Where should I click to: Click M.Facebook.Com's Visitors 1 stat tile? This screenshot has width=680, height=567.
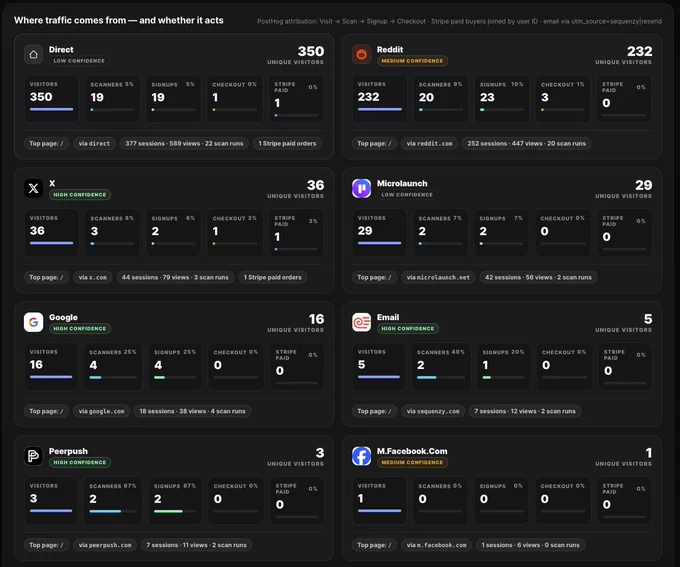tap(379, 500)
